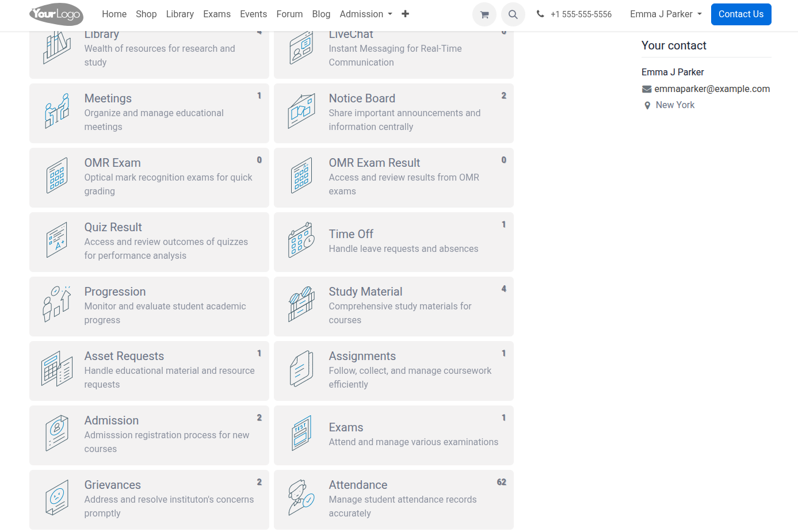798x532 pixels.
Task: Open the Forum menu item
Action: (289, 14)
